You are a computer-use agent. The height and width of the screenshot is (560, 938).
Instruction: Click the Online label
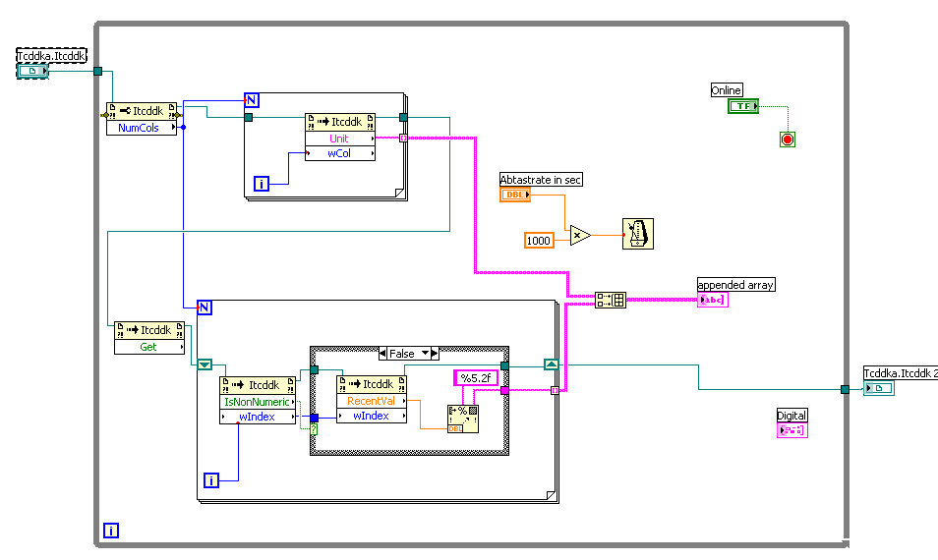click(x=727, y=90)
